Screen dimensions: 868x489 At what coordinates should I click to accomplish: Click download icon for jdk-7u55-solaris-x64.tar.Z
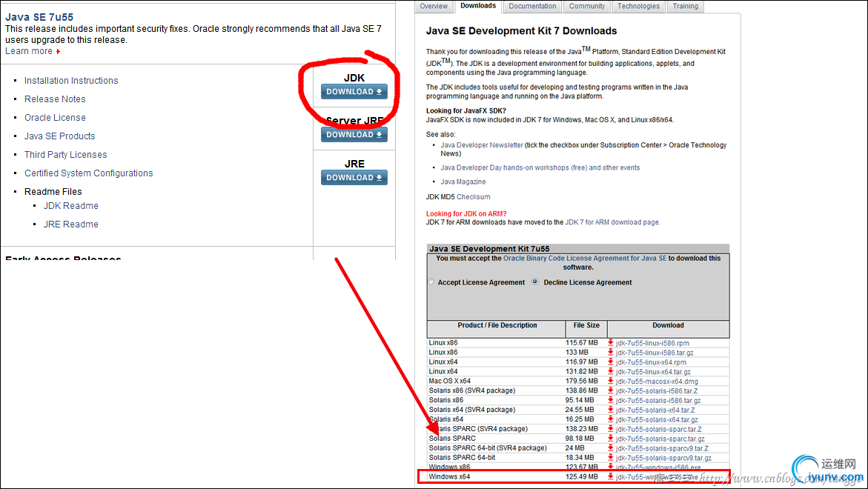(x=611, y=410)
